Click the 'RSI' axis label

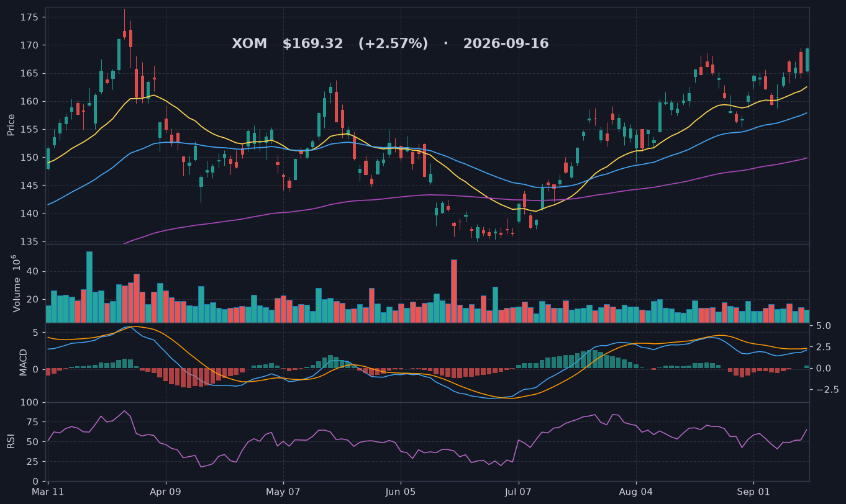pos(11,441)
